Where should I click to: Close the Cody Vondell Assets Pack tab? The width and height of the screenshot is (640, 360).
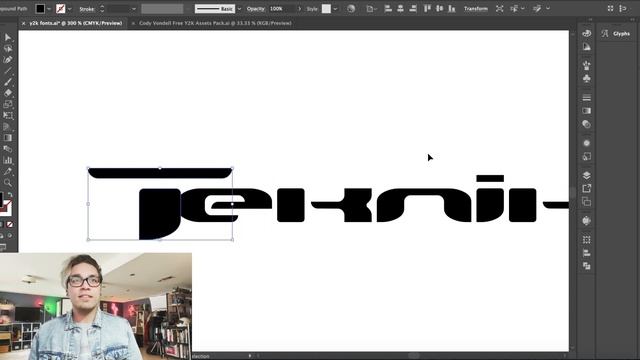[133, 23]
